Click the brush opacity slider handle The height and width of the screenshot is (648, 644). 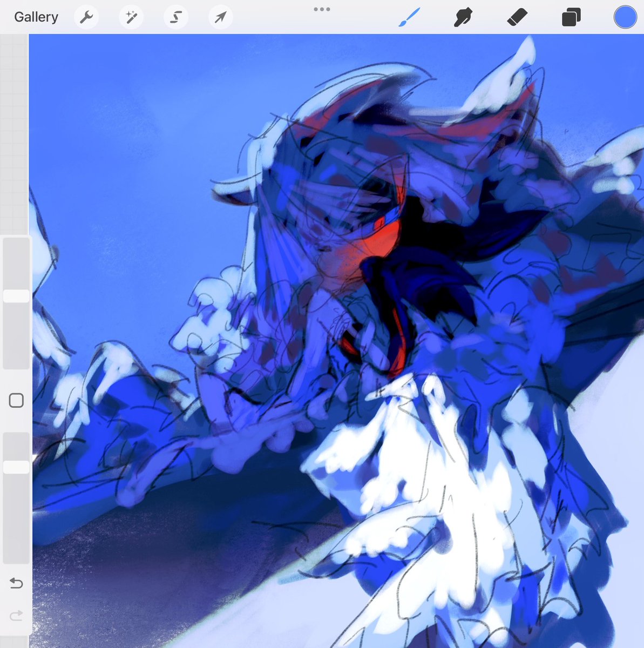point(16,467)
